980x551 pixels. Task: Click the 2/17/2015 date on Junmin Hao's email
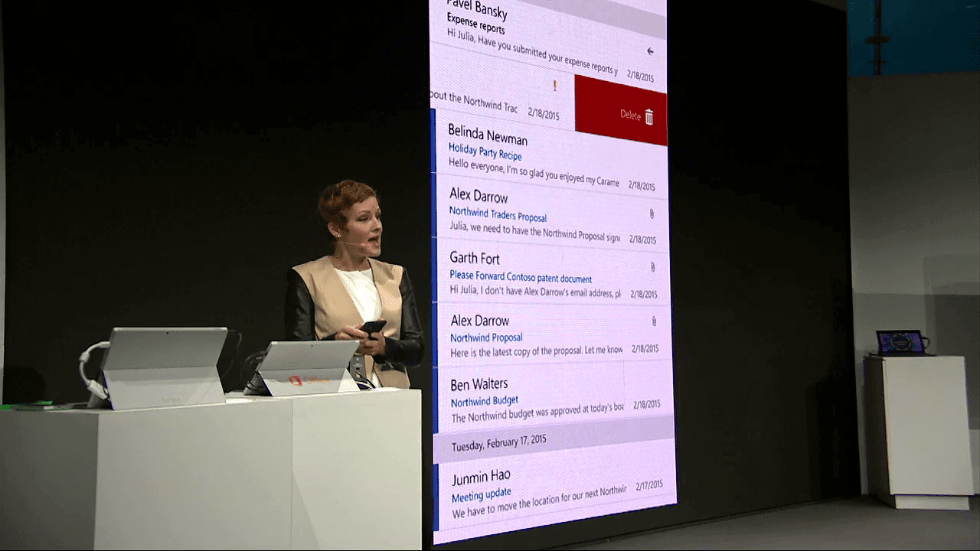tap(648, 484)
